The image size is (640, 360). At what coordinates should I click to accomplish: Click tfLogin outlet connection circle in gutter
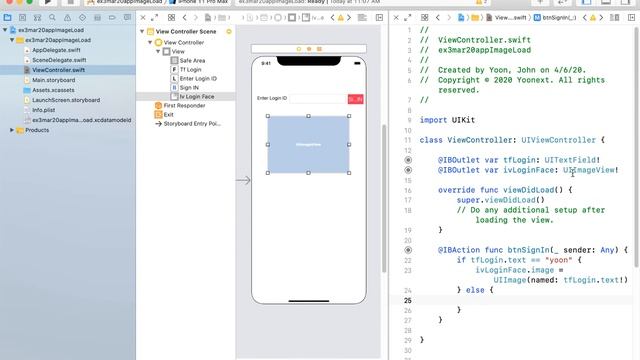pyautogui.click(x=408, y=160)
